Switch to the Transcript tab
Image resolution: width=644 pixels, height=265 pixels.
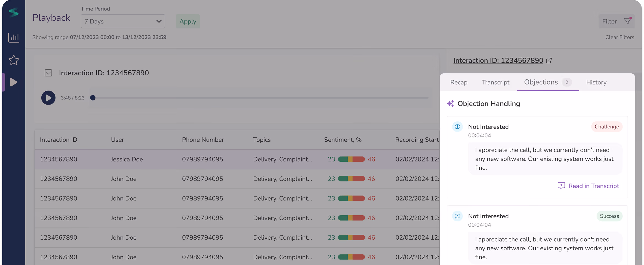pos(495,82)
